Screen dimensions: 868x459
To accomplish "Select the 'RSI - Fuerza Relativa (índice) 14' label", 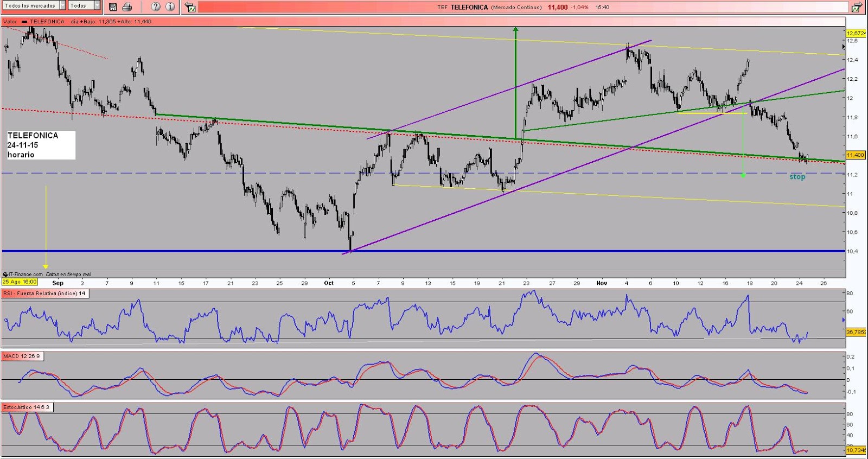I will pos(45,294).
